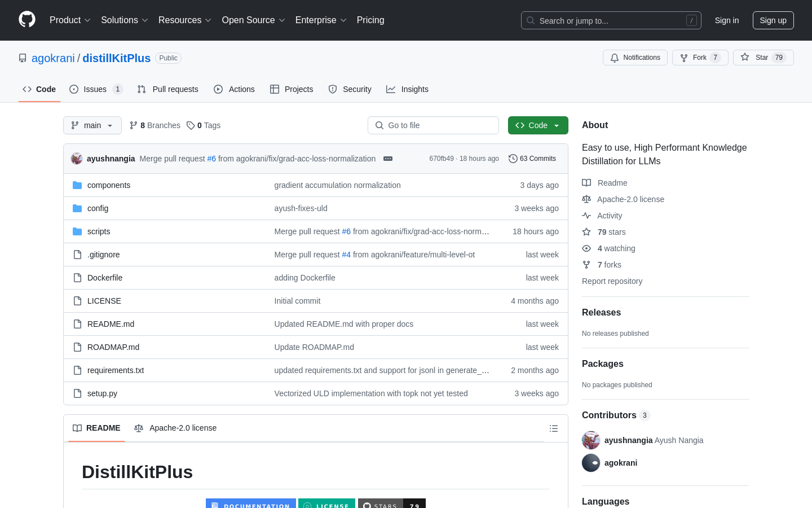Screen dimensions: 812x508
Task: Open the 'gradient accumulation normalization' commit message
Action: tap(337, 185)
